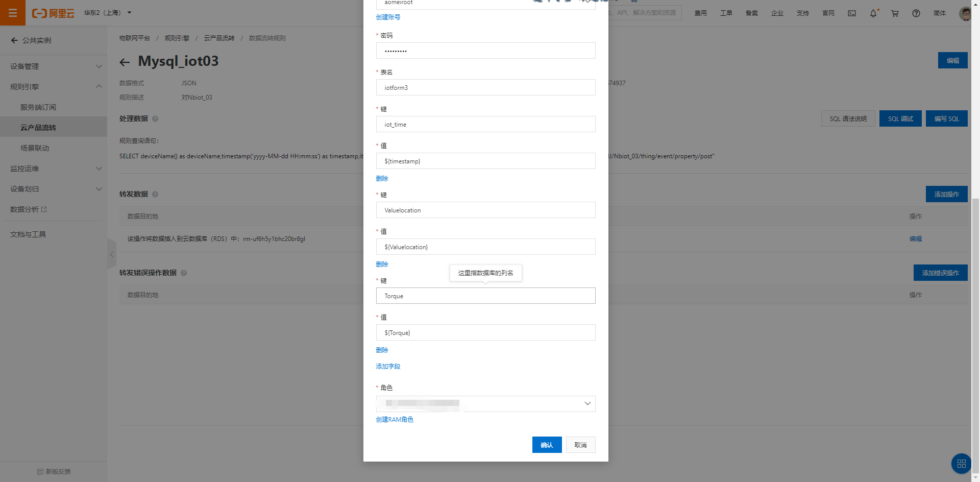Click help icon beside 转发数据
The width and height of the screenshot is (980, 482).
(x=155, y=194)
